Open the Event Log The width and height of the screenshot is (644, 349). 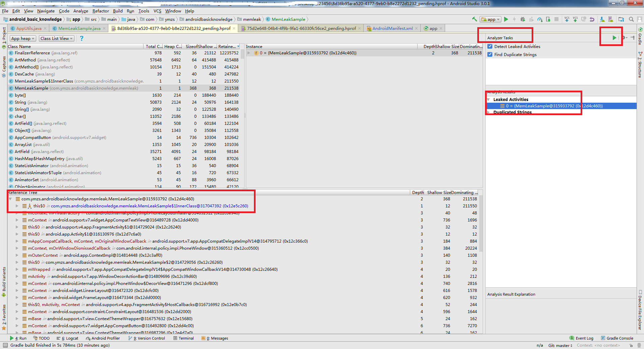(581, 338)
